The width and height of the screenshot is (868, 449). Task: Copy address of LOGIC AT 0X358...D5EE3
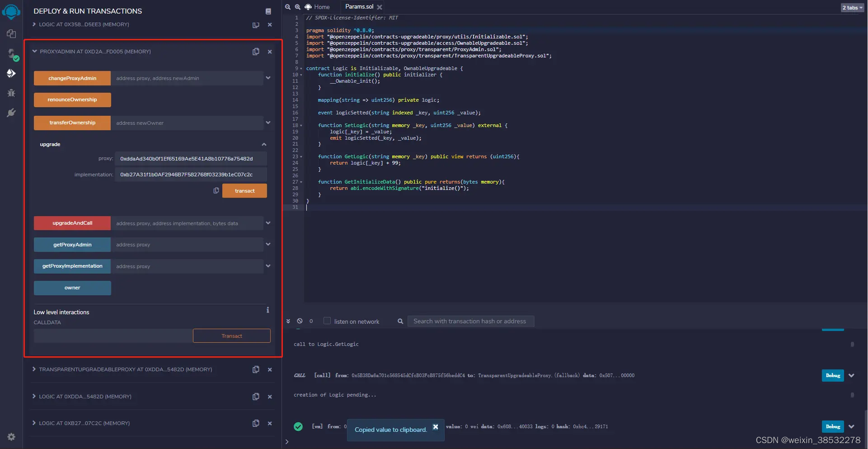256,25
